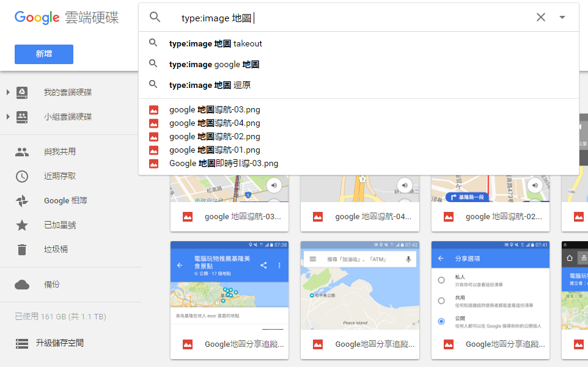
Task: Open thumbnail showing 分享選項 screen
Action: (x=490, y=286)
